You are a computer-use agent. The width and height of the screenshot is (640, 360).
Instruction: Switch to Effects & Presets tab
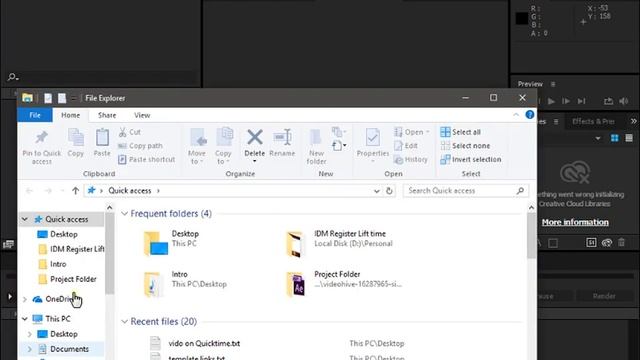593,121
